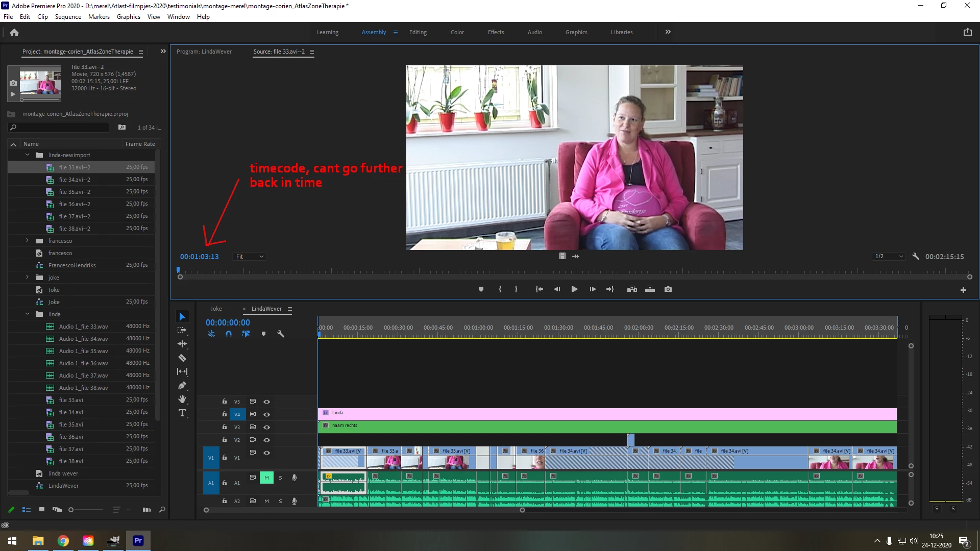Open the Sequence menu

point(68,17)
